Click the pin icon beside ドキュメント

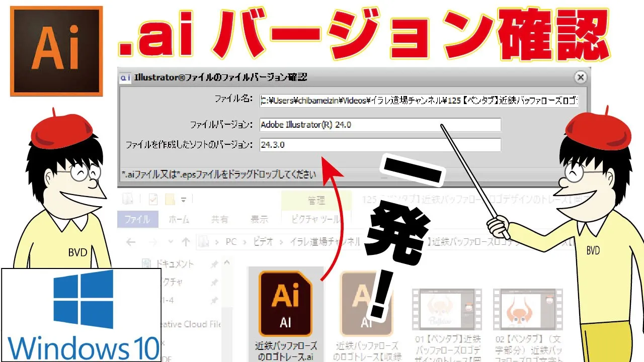tap(214, 264)
